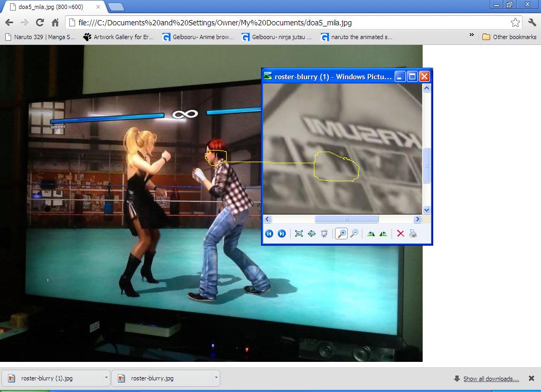541x392 pixels.
Task: Click the Zoom Out magnifier
Action: [x=354, y=234]
